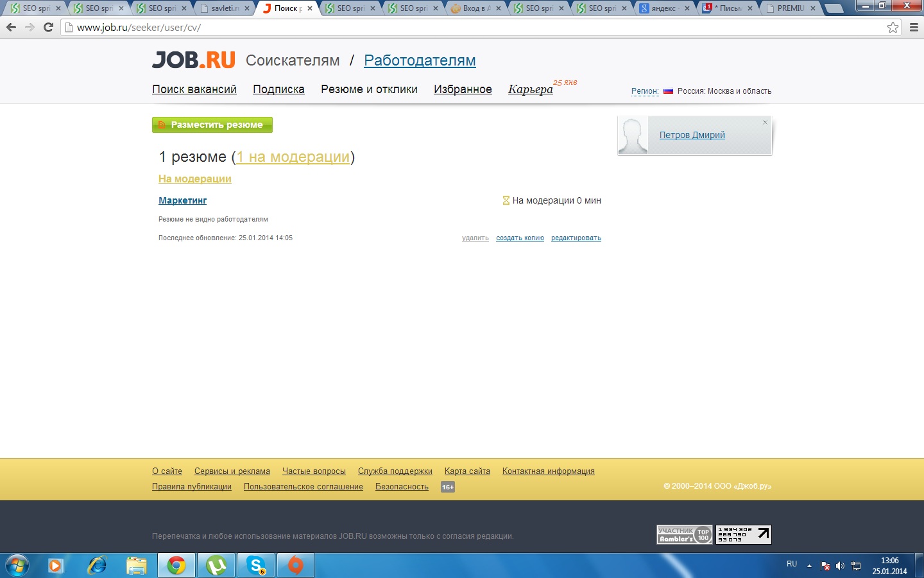Open the О сайте footer link
This screenshot has width=924, height=578.
pos(167,471)
